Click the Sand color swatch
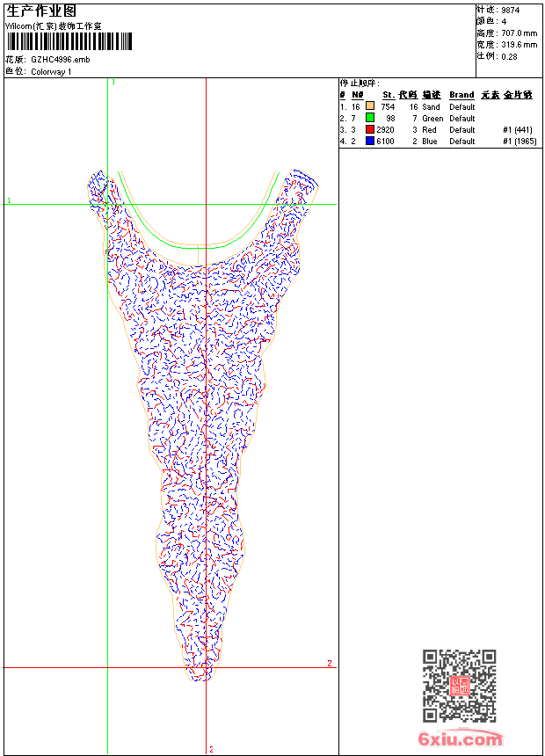The width and height of the screenshot is (545, 756). coord(370,106)
